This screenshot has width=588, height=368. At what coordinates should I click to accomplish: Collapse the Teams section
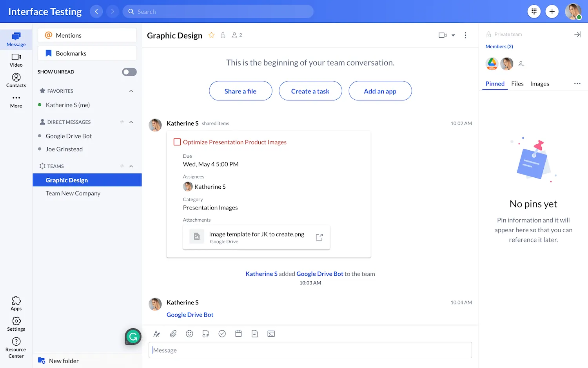click(x=131, y=166)
